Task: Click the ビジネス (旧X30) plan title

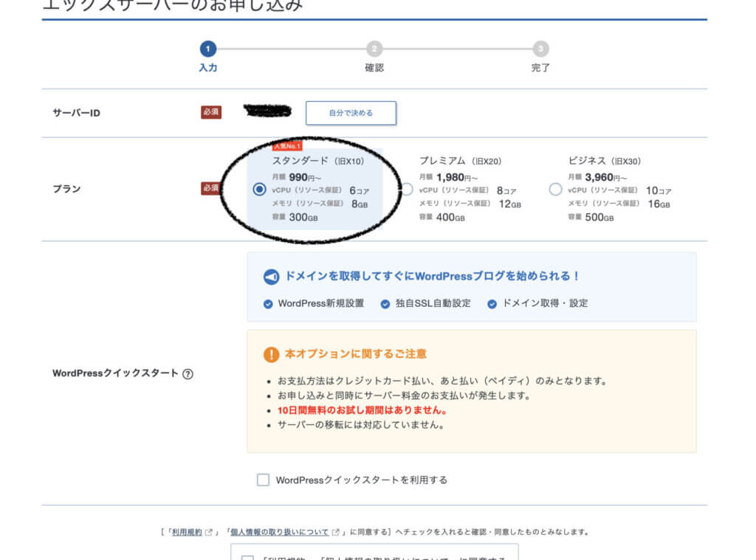Action: point(605,161)
